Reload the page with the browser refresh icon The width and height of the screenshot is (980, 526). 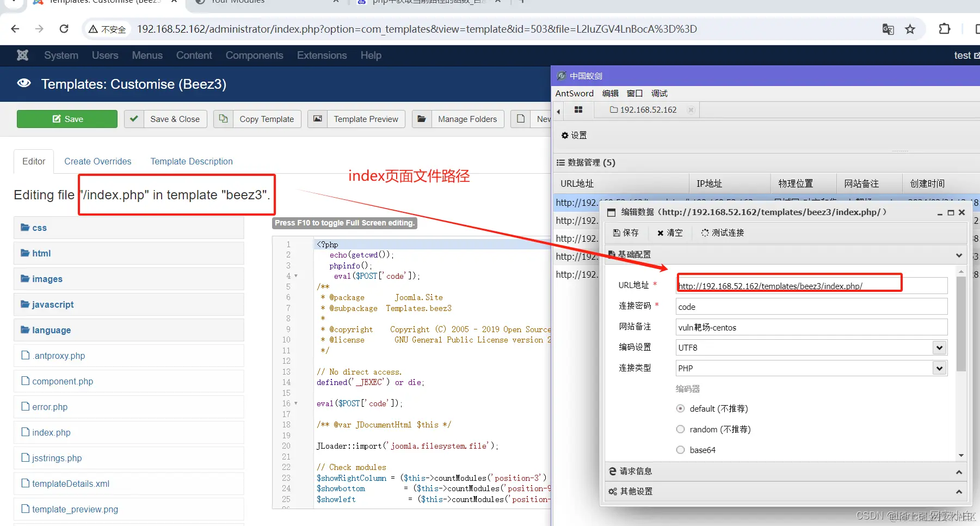[x=64, y=29]
